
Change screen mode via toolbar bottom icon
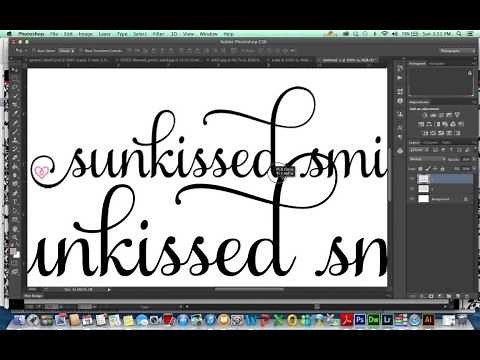pyautogui.click(x=15, y=272)
